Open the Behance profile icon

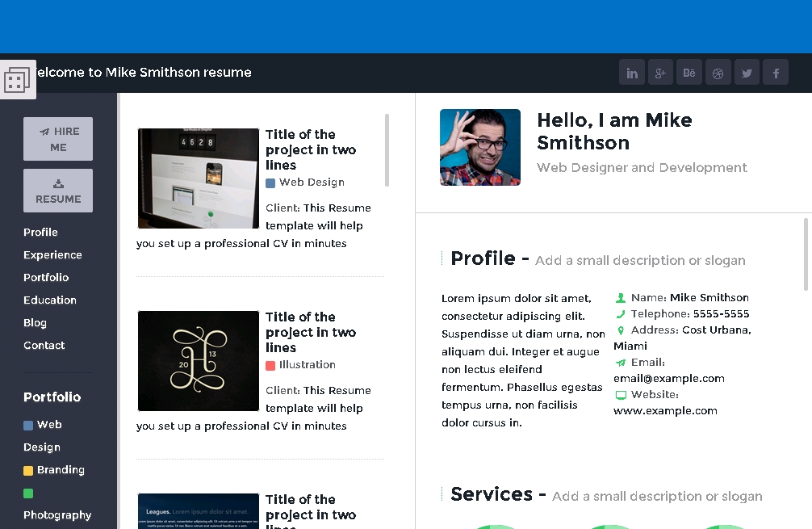[689, 73]
